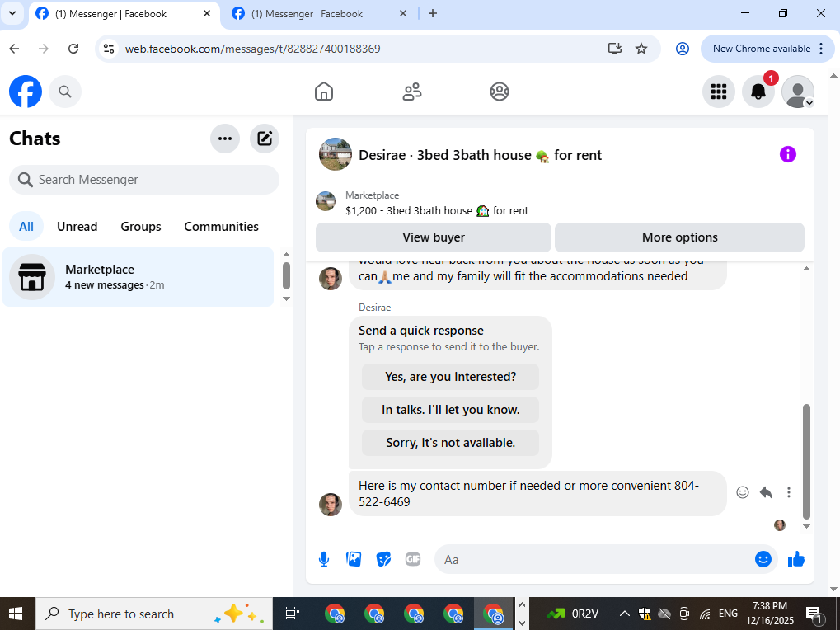Send quick reply Sorry, it's not available.
The height and width of the screenshot is (630, 840).
[x=451, y=443]
